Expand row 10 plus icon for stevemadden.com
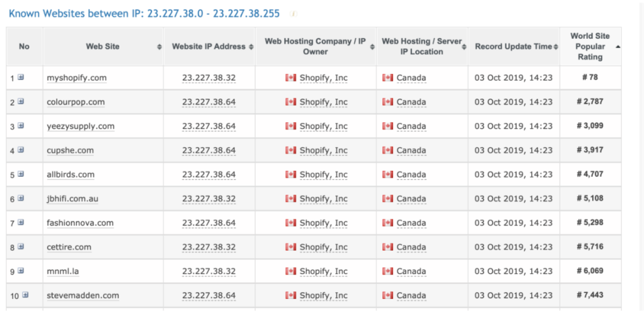 [x=25, y=295]
